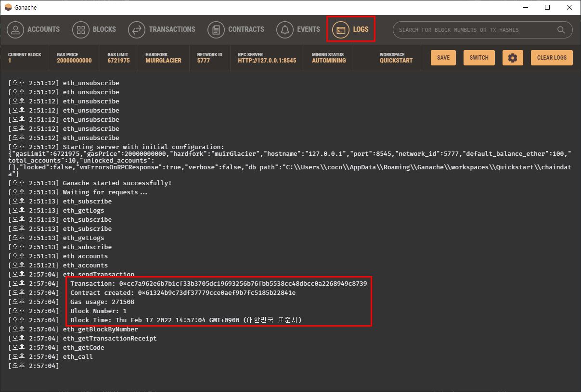Open settings with the gear icon
The image size is (581, 392).
[x=513, y=58]
